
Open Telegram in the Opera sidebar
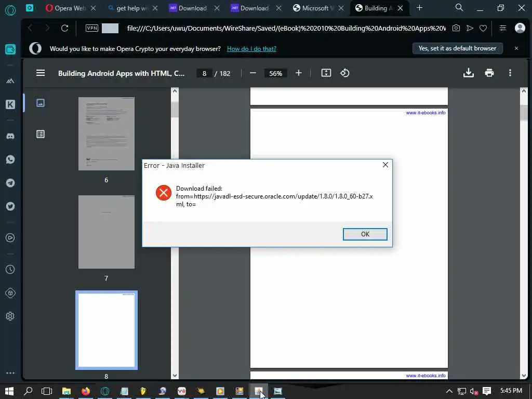[x=10, y=183]
